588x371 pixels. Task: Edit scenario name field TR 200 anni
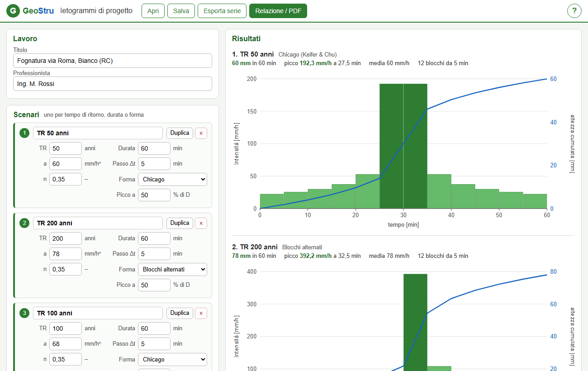[98, 223]
